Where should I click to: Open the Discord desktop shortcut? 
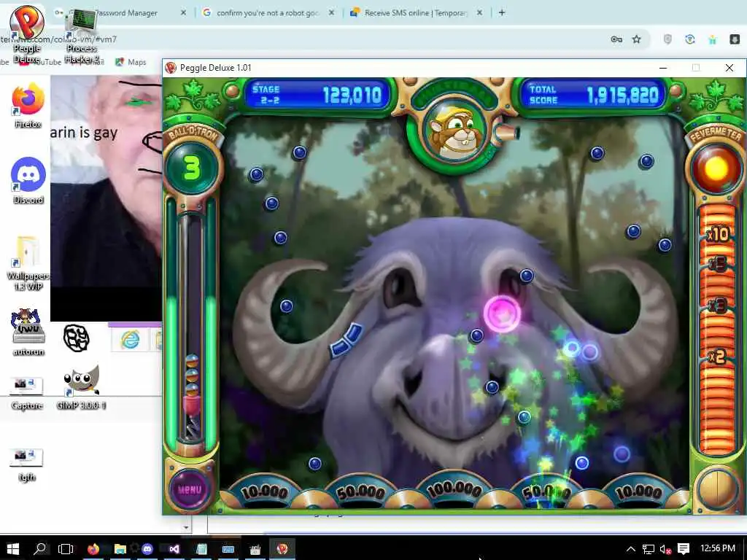pyautogui.click(x=28, y=181)
